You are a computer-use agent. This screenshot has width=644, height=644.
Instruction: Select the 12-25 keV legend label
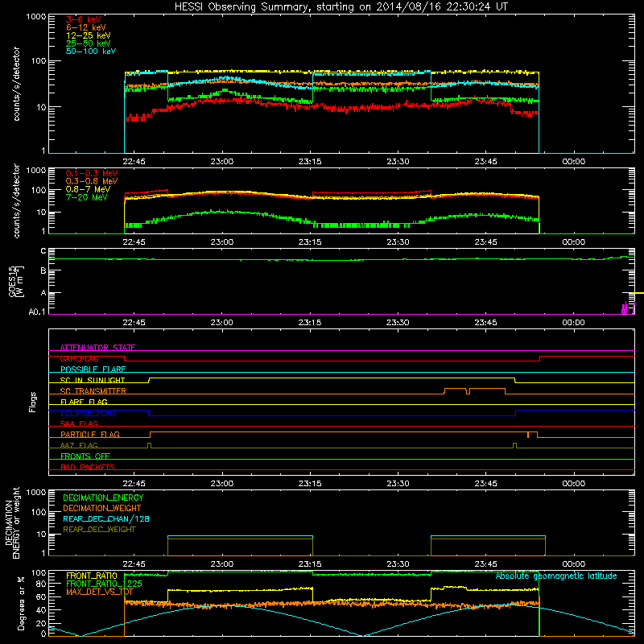click(x=88, y=35)
